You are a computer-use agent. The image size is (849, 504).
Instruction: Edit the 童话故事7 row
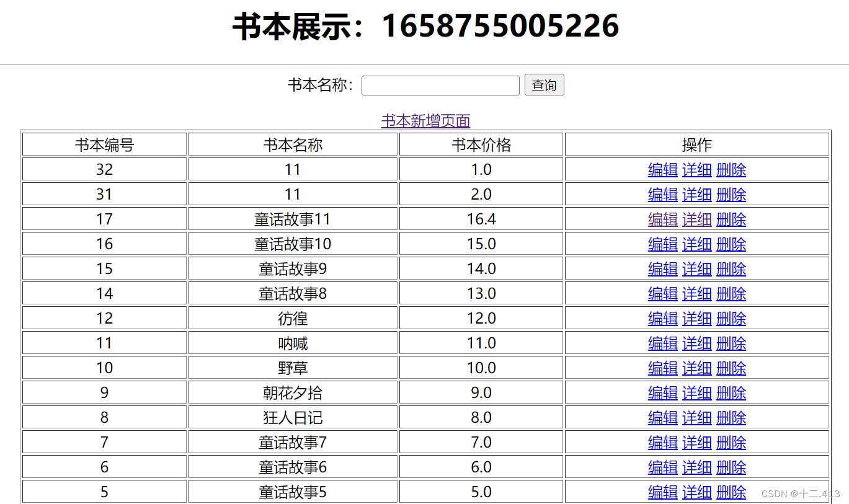663,443
